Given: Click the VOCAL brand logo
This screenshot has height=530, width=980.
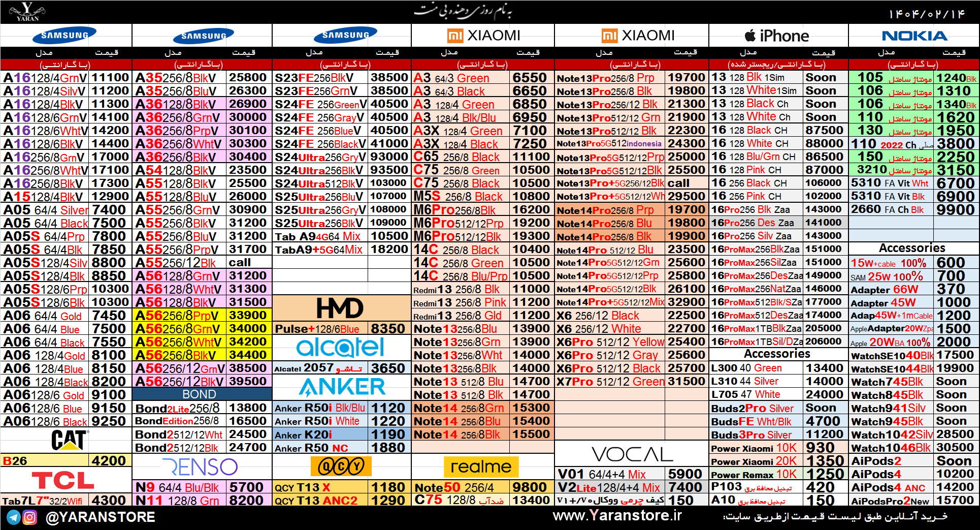Looking at the screenshot, I should coord(632,454).
